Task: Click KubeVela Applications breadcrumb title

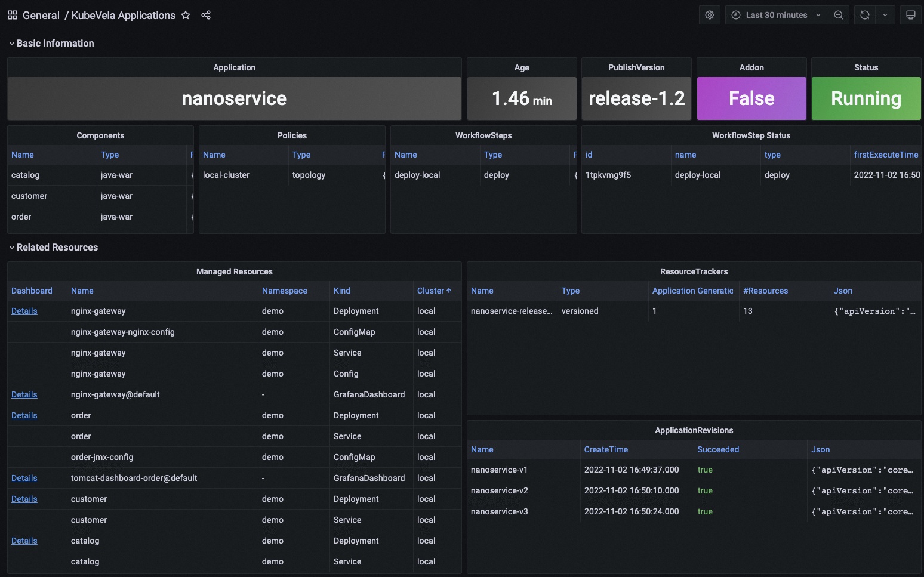Action: point(124,15)
